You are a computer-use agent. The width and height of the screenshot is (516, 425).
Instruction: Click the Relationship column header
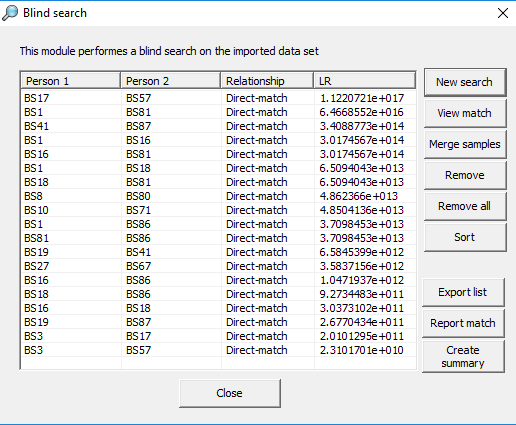267,81
